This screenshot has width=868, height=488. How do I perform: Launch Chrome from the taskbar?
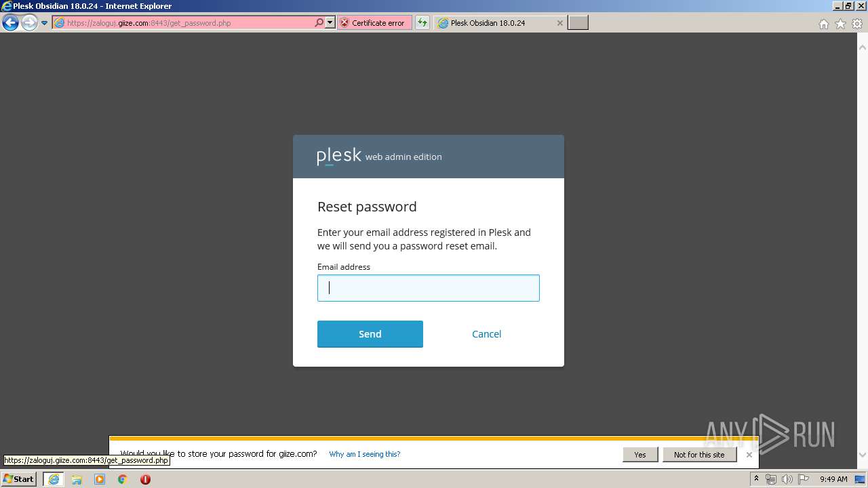click(x=123, y=479)
